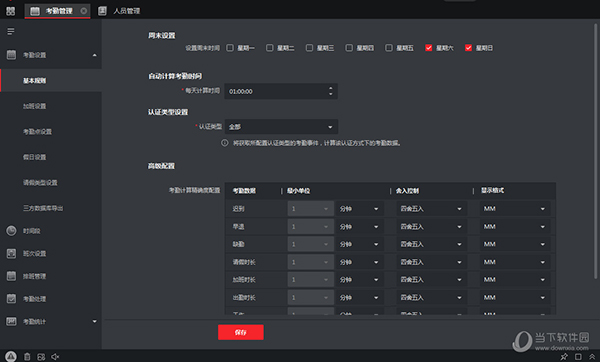This screenshot has width=600, height=362.
Task: Collapse the sidebar with the hamburger icon
Action: [x=11, y=31]
